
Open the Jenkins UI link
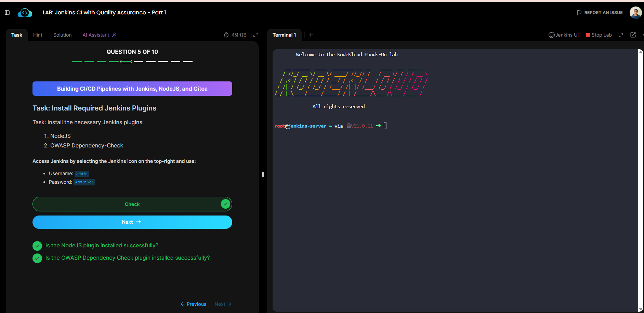click(x=564, y=35)
